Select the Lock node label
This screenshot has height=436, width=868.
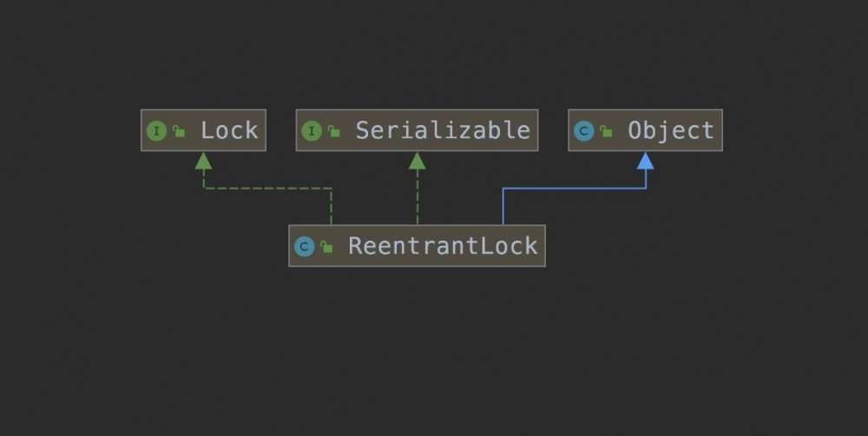(x=229, y=130)
